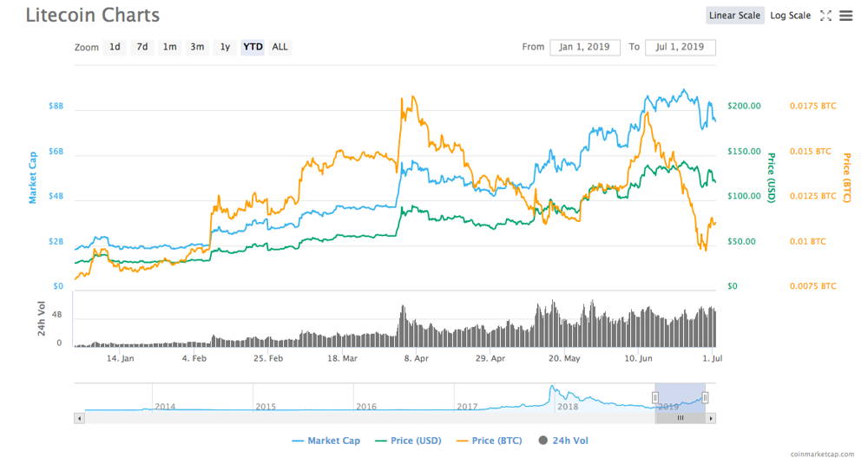Click the To date field Jul 1, 2019
Image resolution: width=868 pixels, height=464 pixels.
click(680, 47)
